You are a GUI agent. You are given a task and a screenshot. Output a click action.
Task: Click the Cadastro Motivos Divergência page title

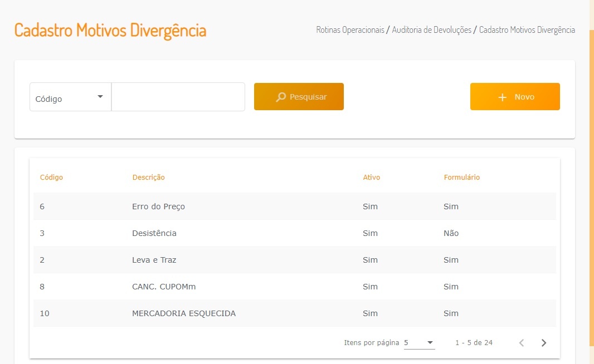point(110,31)
